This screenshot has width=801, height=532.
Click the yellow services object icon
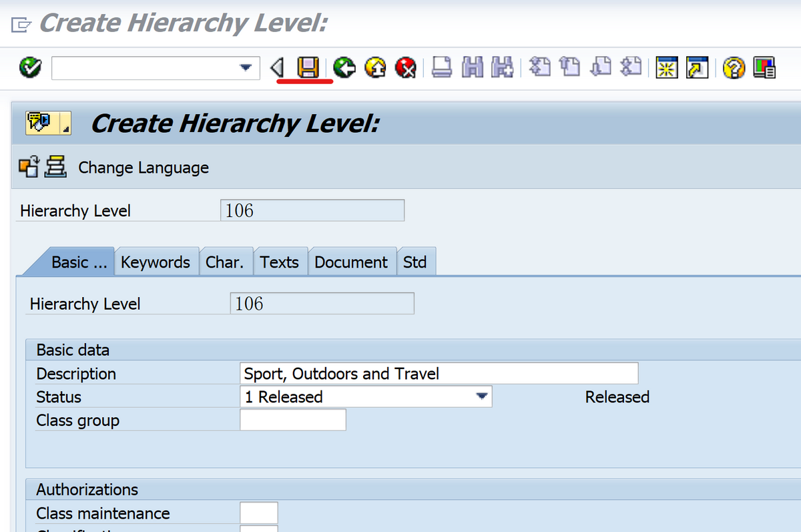pyautogui.click(x=40, y=123)
